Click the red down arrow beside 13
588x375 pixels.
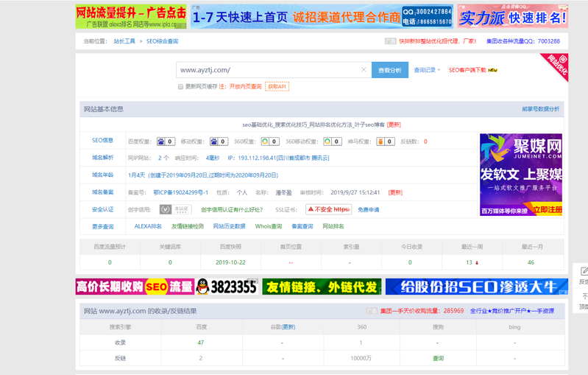[x=477, y=263]
